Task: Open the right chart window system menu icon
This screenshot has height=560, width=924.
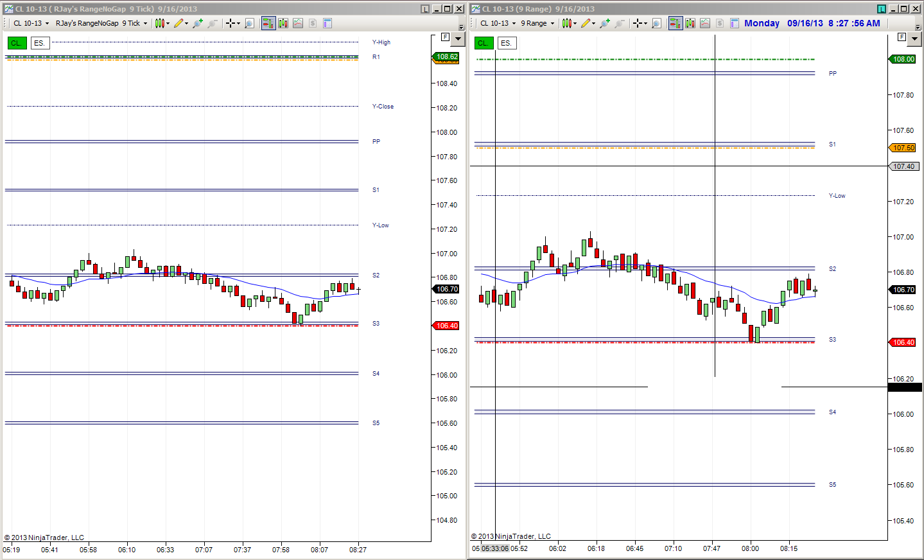Action: point(476,9)
